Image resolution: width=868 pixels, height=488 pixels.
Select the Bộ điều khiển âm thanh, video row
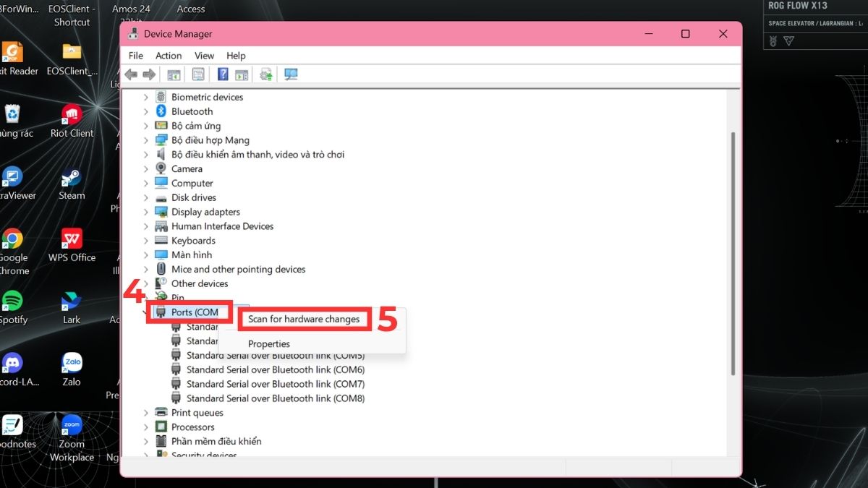[258, 155]
